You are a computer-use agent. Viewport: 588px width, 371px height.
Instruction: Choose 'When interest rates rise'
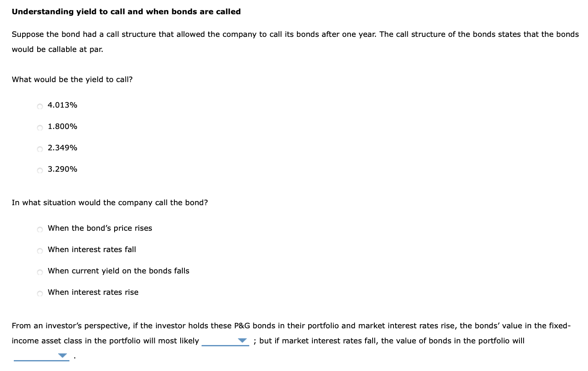click(40, 293)
